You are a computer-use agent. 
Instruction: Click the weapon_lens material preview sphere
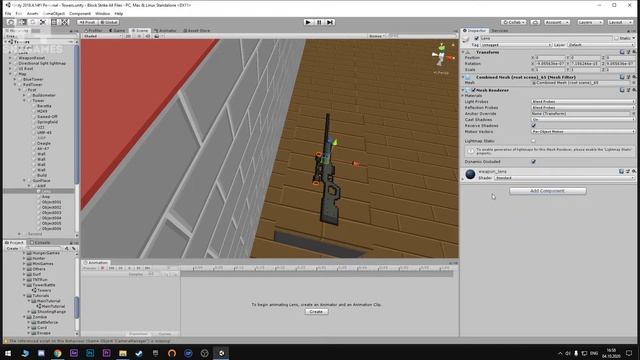(470, 174)
